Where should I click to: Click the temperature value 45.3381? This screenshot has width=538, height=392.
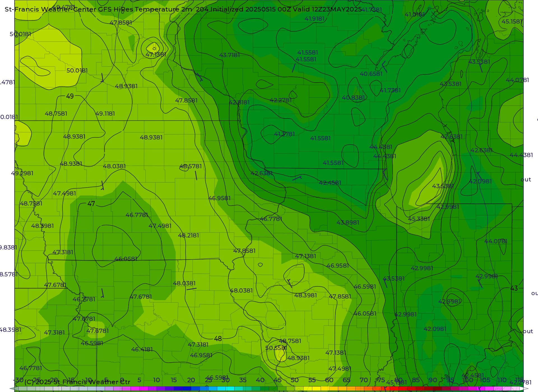tap(419, 219)
